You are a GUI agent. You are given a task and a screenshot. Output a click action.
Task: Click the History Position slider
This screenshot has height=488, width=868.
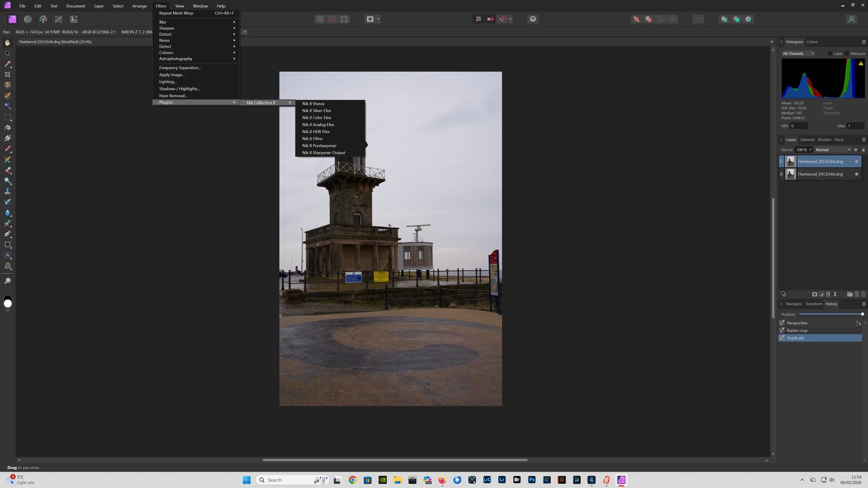tap(830, 314)
